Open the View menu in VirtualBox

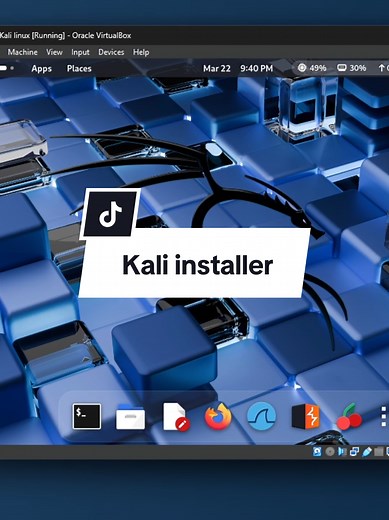[x=54, y=52]
